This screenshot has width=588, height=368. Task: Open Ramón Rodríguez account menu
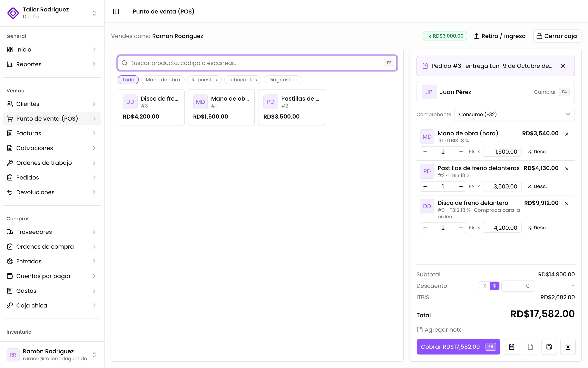click(52, 355)
